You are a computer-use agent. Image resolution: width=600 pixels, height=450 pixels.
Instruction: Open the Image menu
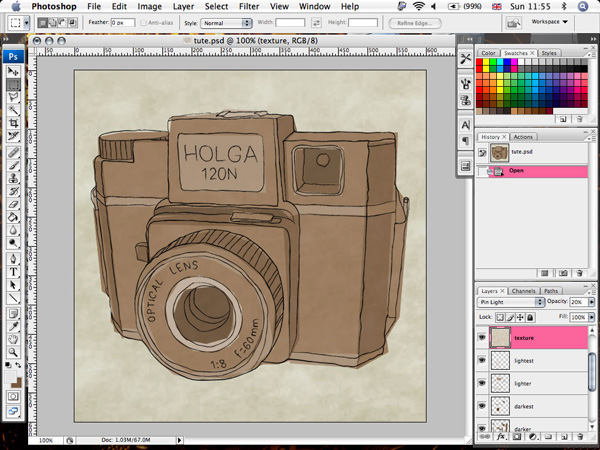(x=149, y=7)
